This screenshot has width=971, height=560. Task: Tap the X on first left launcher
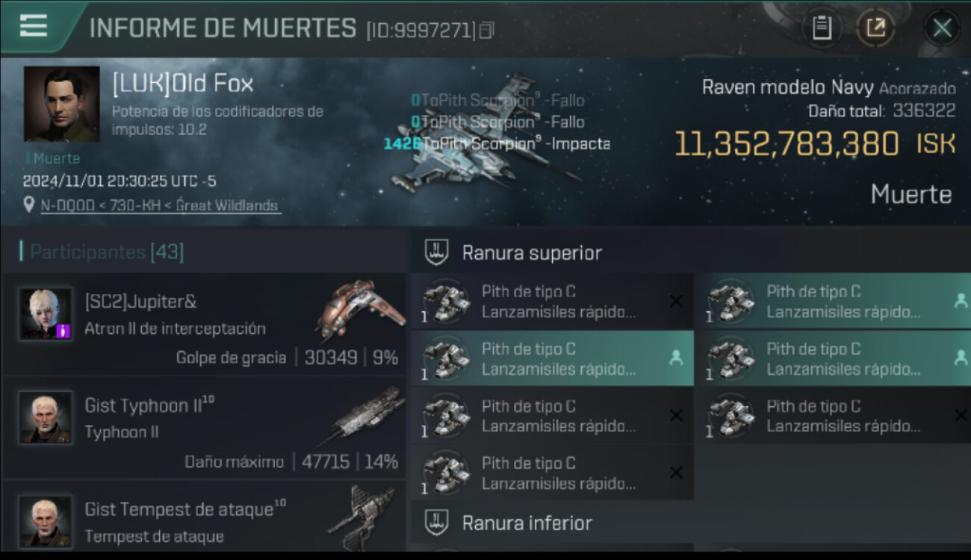(x=676, y=301)
